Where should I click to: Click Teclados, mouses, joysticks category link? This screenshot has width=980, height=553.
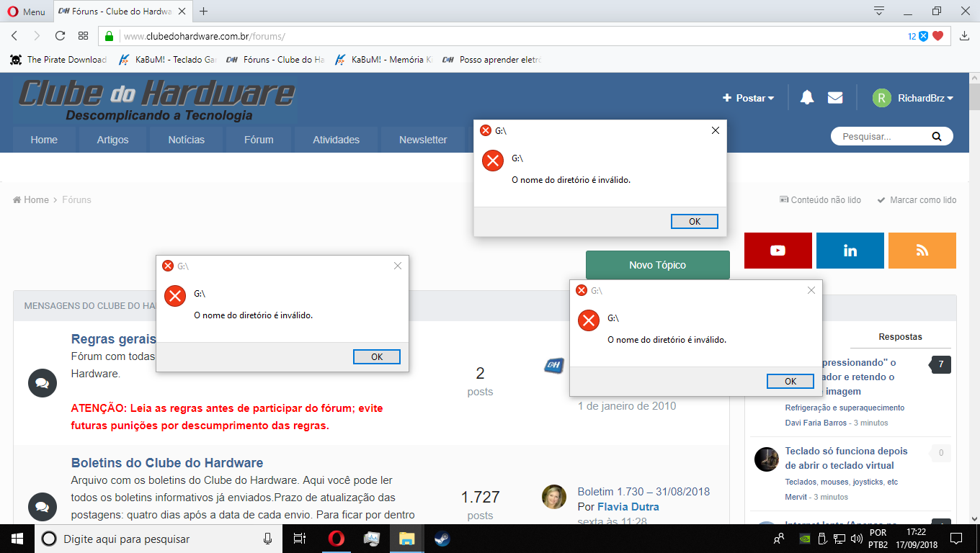841,482
